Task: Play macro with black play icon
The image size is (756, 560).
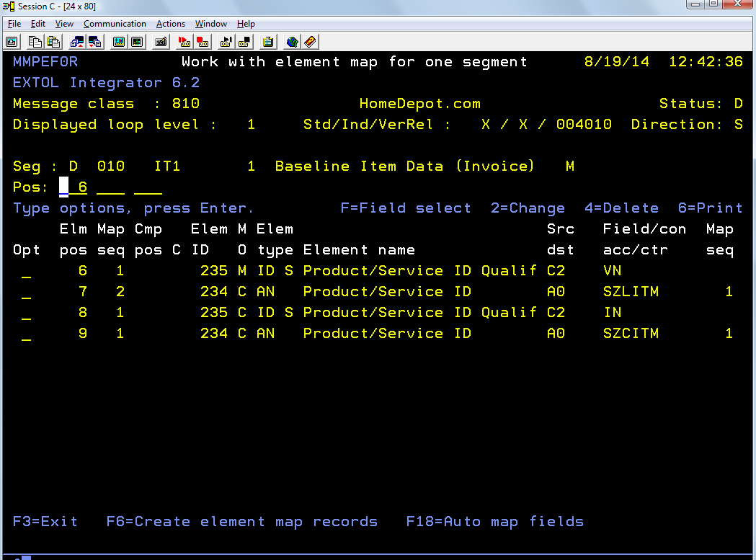Action: click(x=226, y=42)
